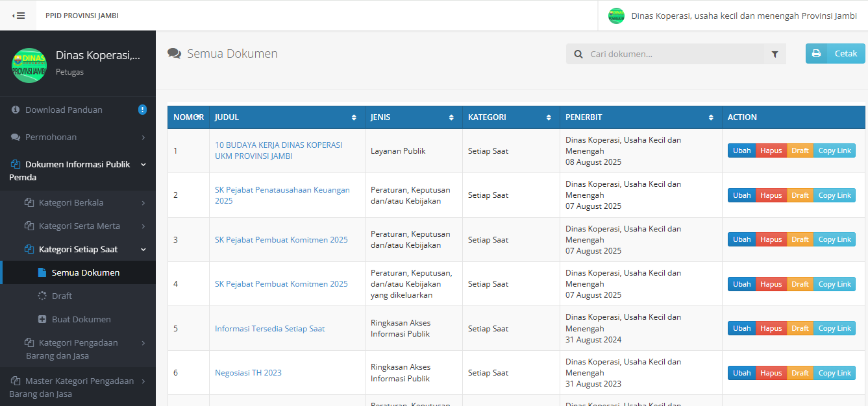Click Hapus for 10 Budaya Kerja document
The width and height of the screenshot is (868, 406).
pos(771,150)
